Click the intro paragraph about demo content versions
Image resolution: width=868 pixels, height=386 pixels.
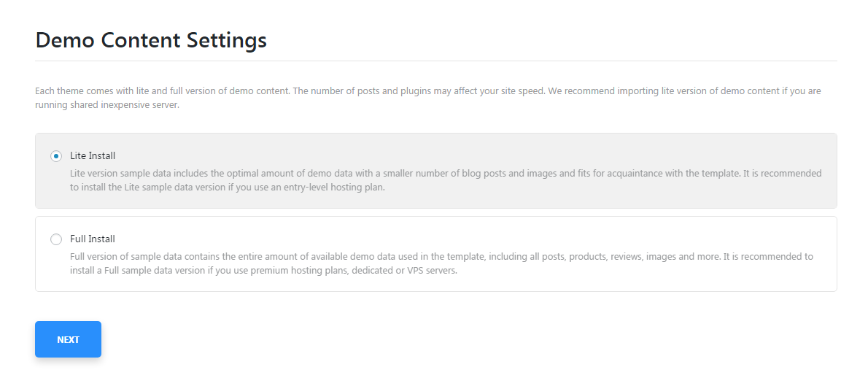coord(428,98)
